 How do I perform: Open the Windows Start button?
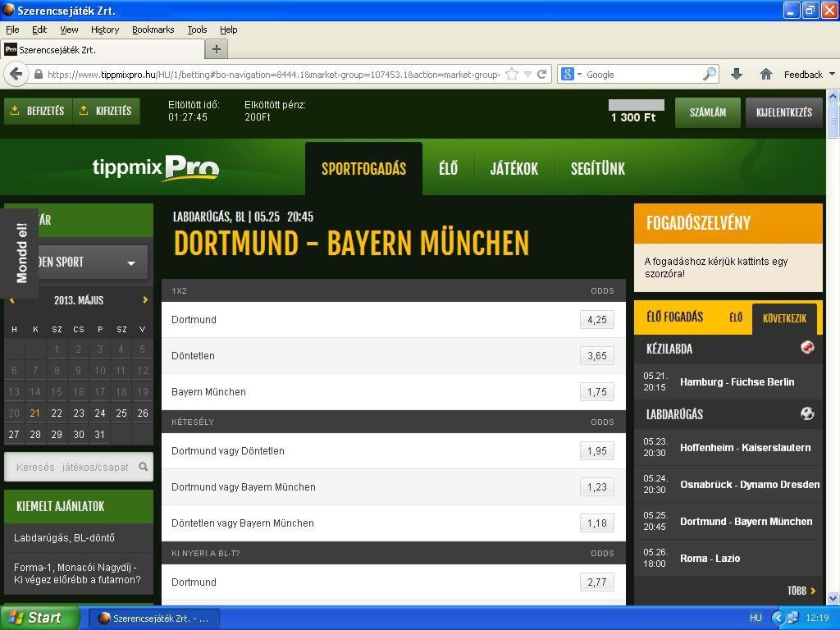pyautogui.click(x=39, y=618)
